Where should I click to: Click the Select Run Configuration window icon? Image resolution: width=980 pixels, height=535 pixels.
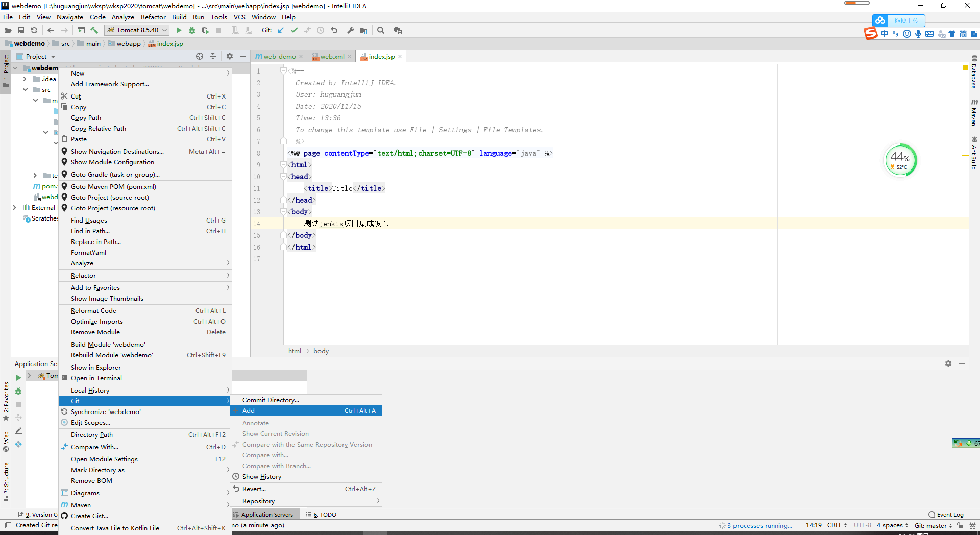point(81,30)
